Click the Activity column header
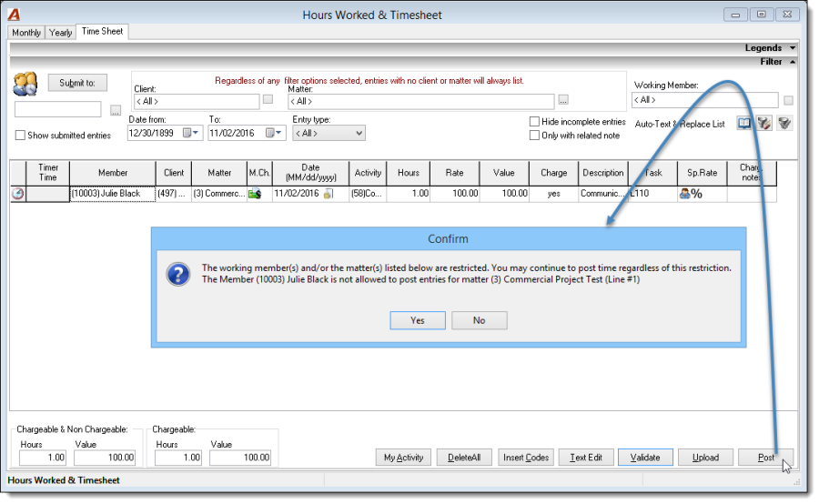This screenshot has height=504, width=819. tap(368, 173)
